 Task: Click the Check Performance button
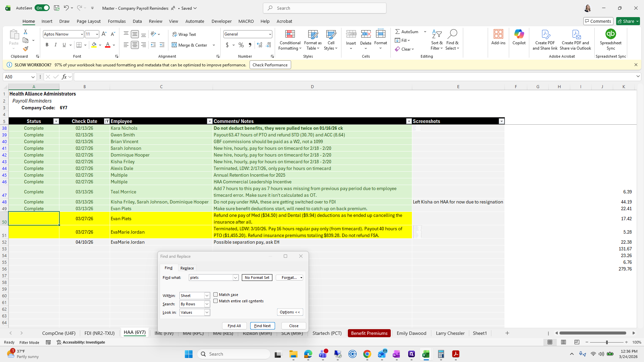270,65
